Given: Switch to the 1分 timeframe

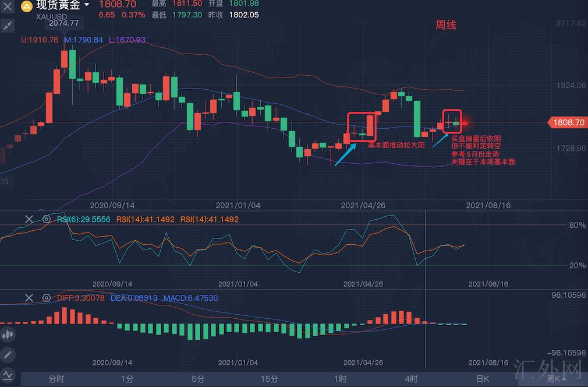Looking at the screenshot, I should [127, 379].
